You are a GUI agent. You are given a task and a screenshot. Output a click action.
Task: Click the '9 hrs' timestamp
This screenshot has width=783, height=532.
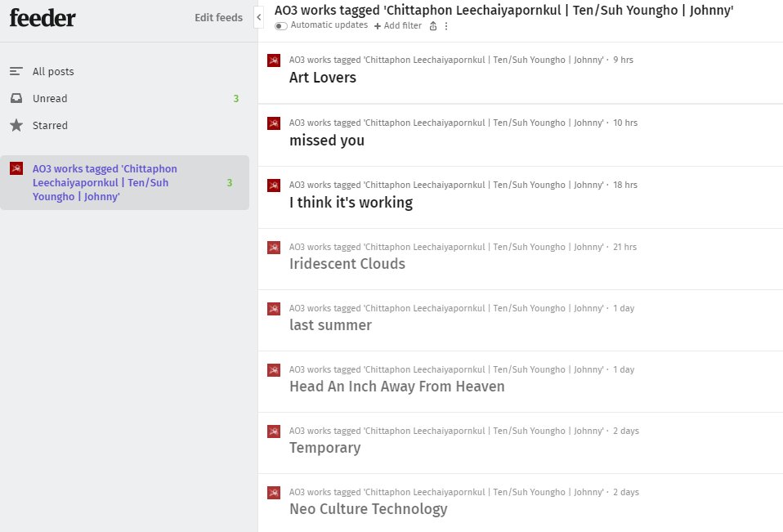click(623, 60)
